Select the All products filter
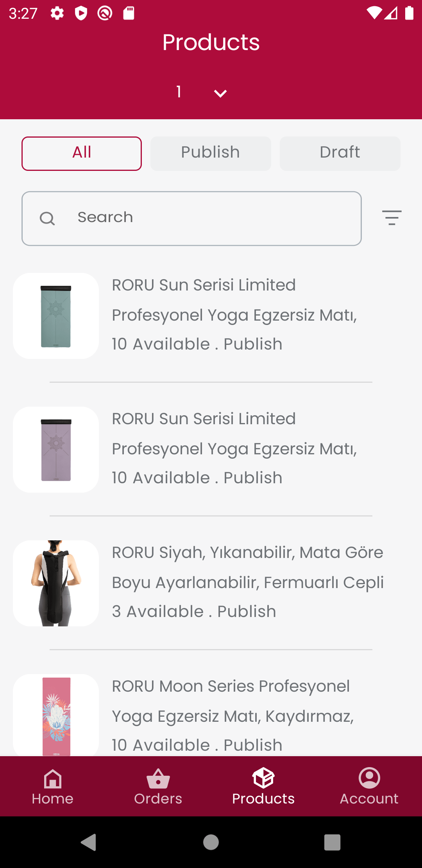Viewport: 422px width, 868px height. [x=81, y=153]
